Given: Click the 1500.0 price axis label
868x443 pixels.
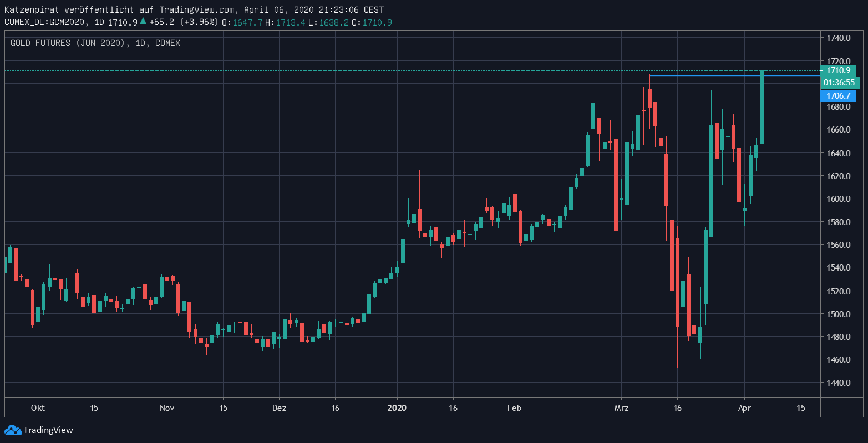Looking at the screenshot, I should (x=838, y=314).
